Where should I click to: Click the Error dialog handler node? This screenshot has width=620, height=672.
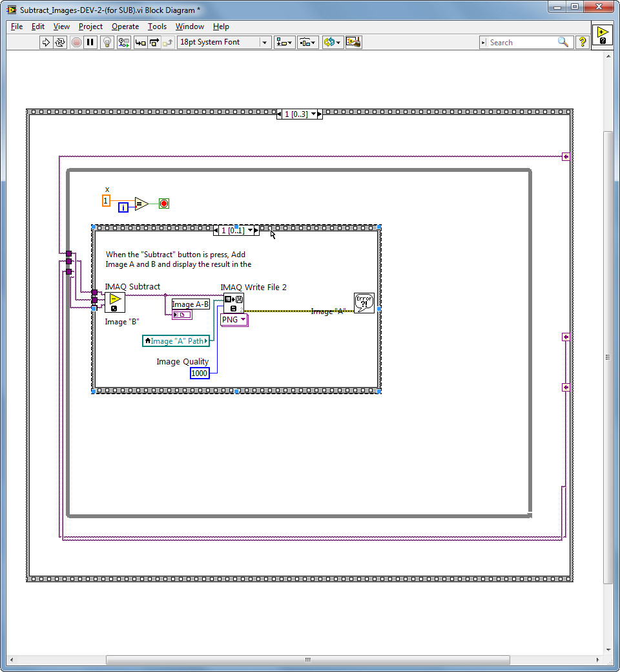(x=364, y=302)
